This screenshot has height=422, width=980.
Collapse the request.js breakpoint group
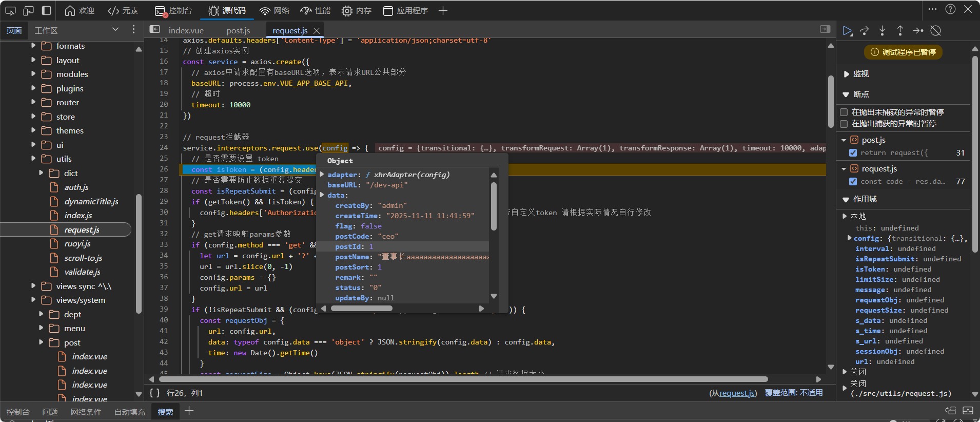(x=844, y=169)
